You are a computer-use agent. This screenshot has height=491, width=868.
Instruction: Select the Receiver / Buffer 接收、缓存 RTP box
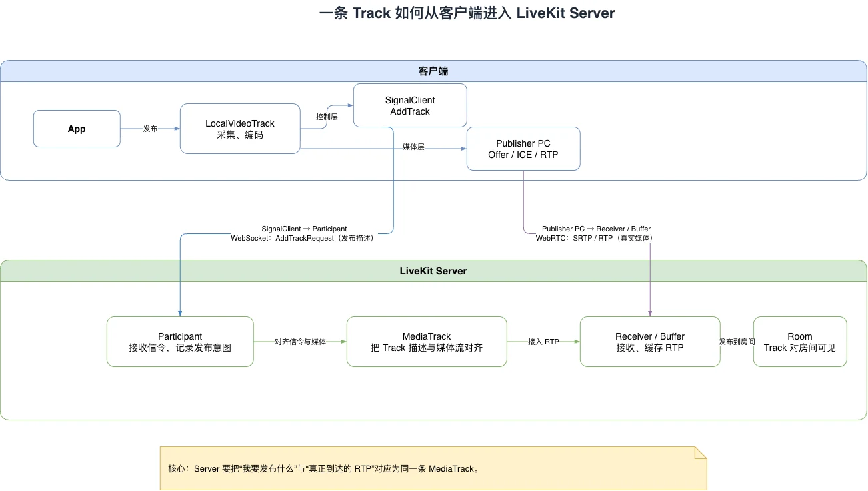[x=650, y=342]
